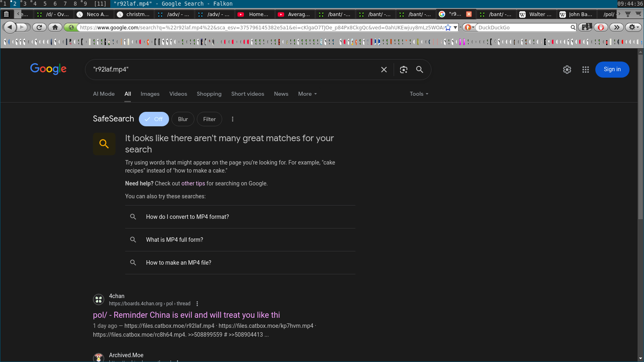The image size is (644, 362).
Task: Search 'How to make an MP4 file?'
Action: pyautogui.click(x=240, y=263)
